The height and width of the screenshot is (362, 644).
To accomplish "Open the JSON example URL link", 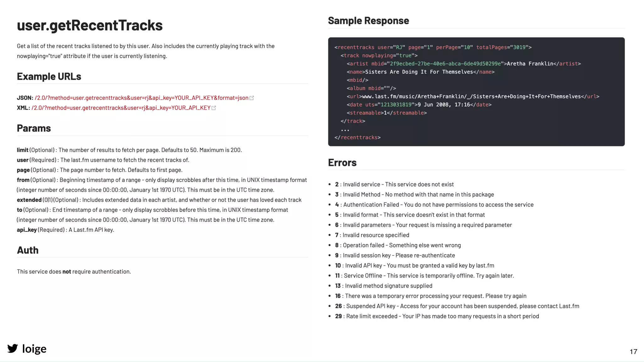I will [x=142, y=98].
